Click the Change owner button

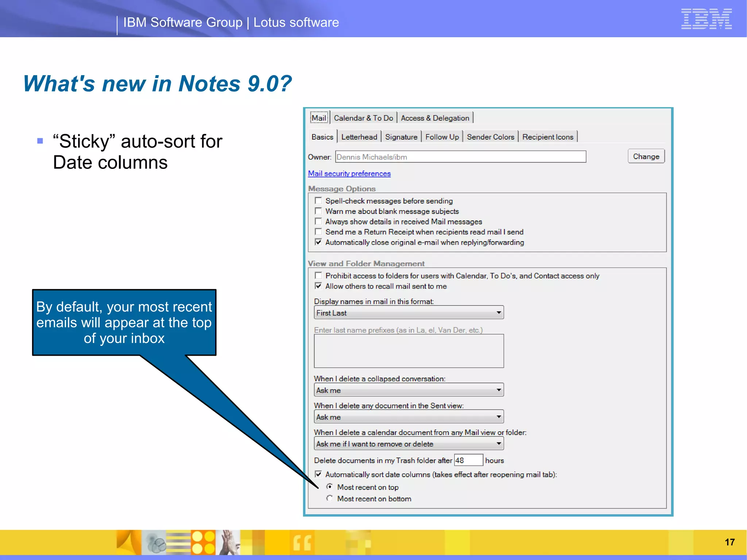[646, 156]
